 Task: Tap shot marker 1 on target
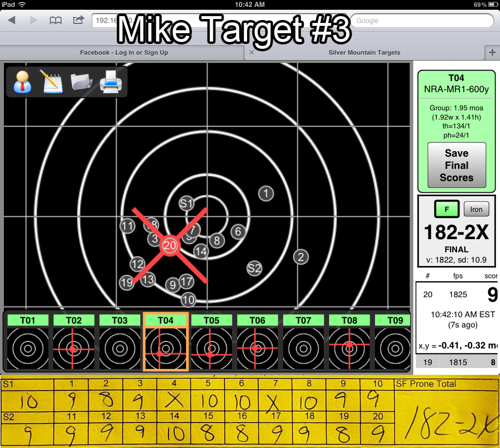tap(266, 193)
